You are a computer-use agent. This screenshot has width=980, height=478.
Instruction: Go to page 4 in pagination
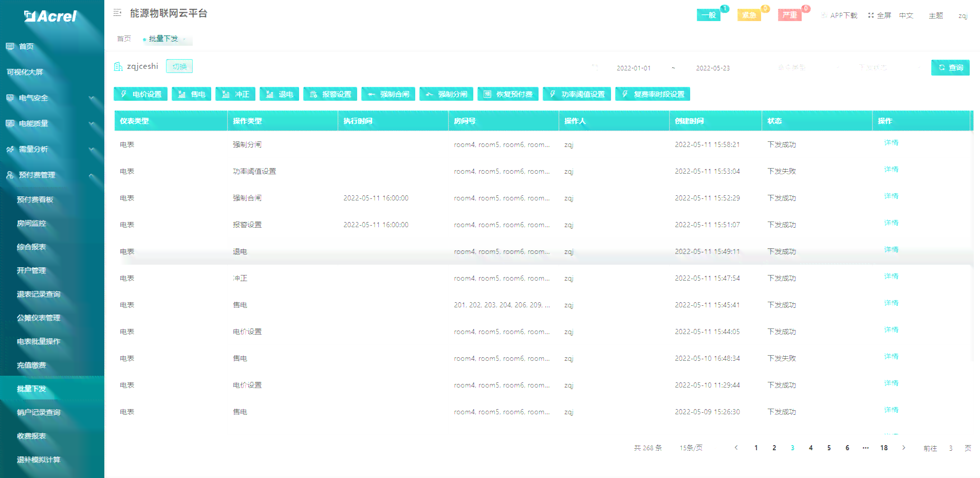coord(811,448)
